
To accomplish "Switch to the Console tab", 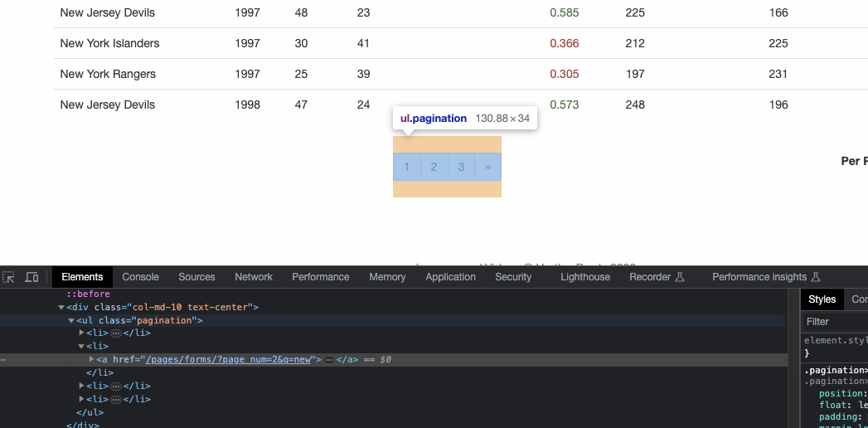I will 141,277.
